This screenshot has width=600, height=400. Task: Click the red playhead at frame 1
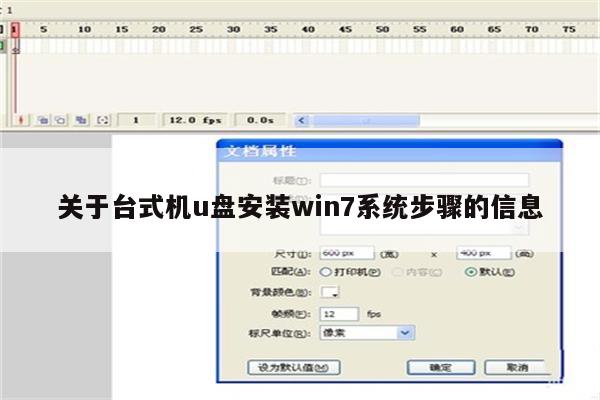pyautogui.click(x=15, y=29)
